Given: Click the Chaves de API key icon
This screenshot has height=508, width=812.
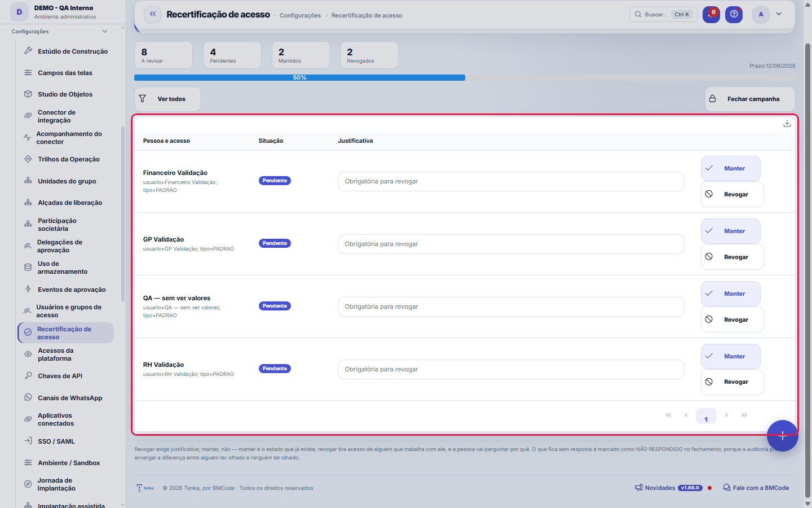Looking at the screenshot, I should pos(28,376).
